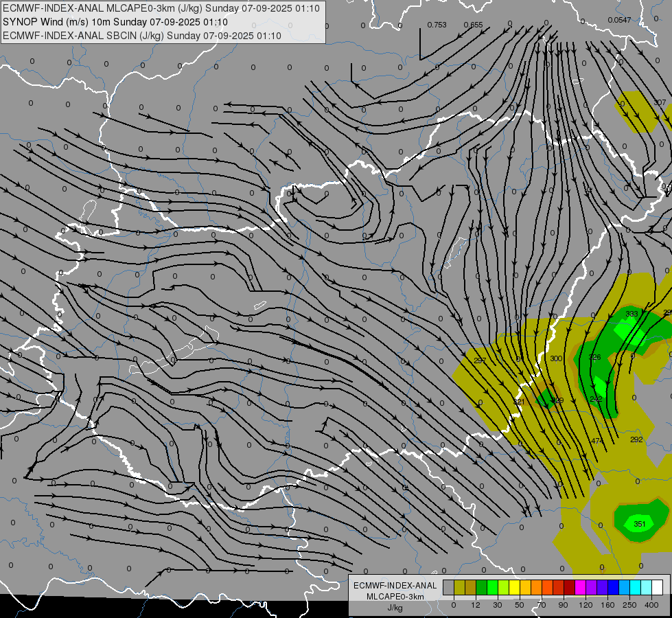
Task: Click the map value 242
Action: coord(596,399)
